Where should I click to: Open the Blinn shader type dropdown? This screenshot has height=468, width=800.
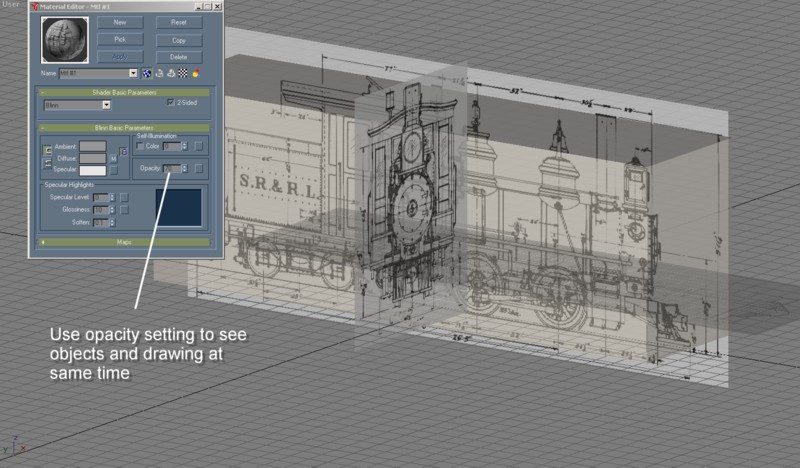point(106,105)
